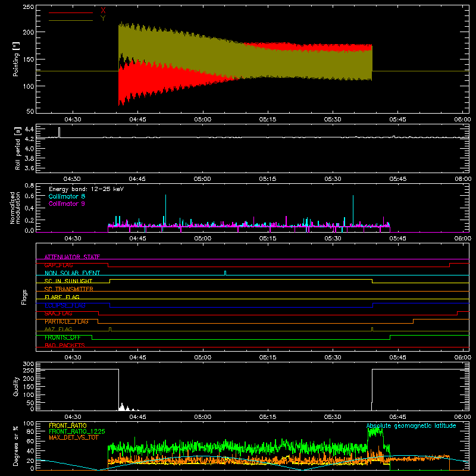Click the SC_TRANSMITTER flag label
476x476 pixels.
click(69, 289)
